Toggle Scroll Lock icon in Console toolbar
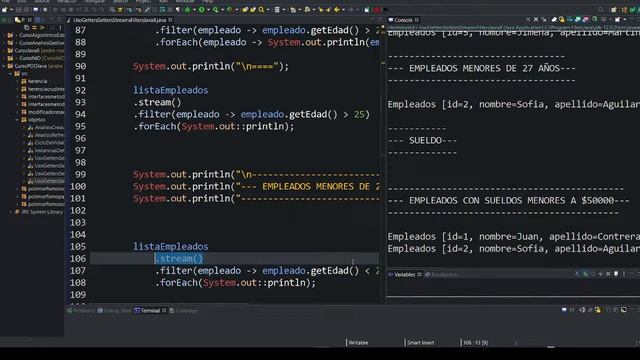The image size is (640, 360). 562,20
